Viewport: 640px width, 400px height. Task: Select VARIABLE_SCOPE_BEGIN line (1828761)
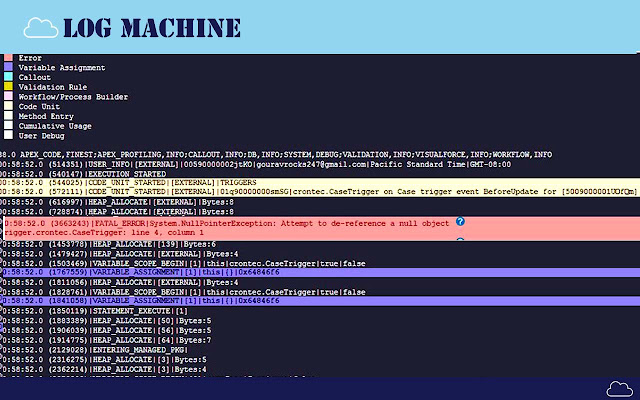point(184,292)
